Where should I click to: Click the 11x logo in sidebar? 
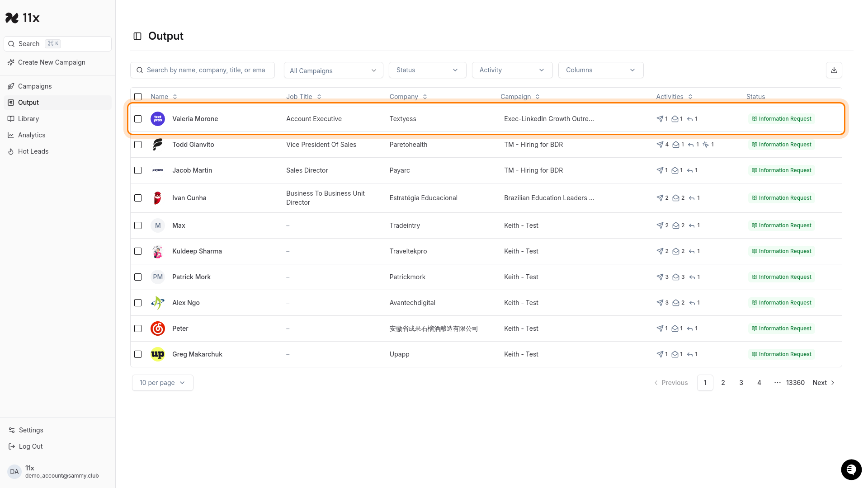tap(23, 18)
